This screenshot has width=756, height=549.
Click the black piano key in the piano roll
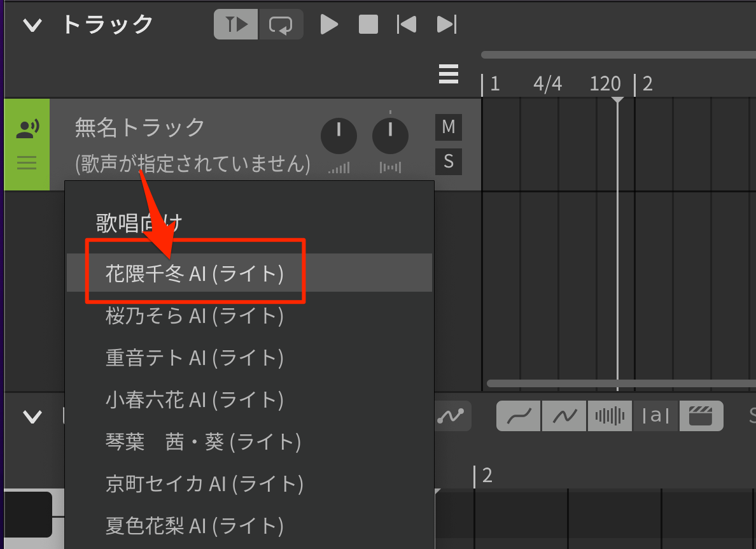(x=27, y=514)
